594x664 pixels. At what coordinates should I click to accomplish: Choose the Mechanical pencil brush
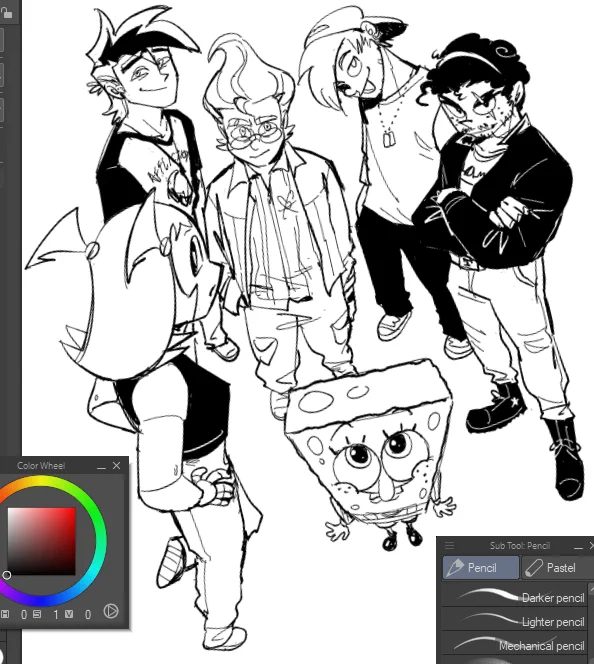point(514,643)
